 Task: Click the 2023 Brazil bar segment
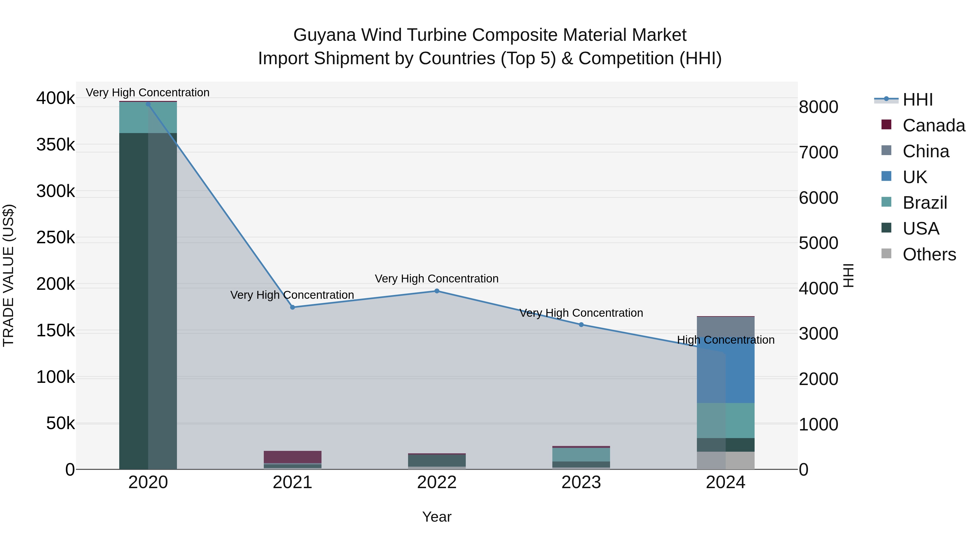581,455
